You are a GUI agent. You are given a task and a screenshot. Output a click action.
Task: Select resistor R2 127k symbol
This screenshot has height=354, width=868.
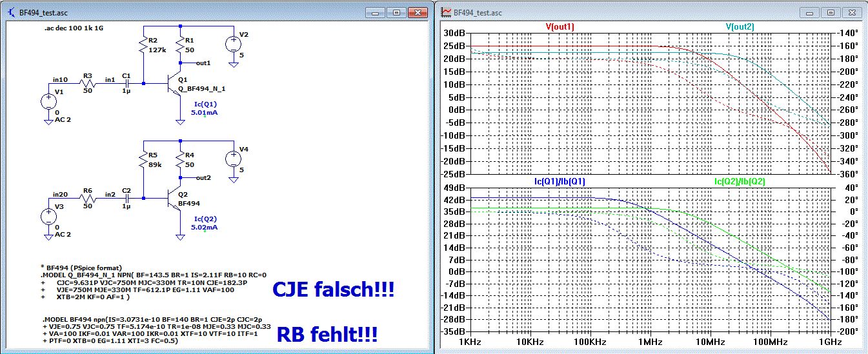click(143, 44)
